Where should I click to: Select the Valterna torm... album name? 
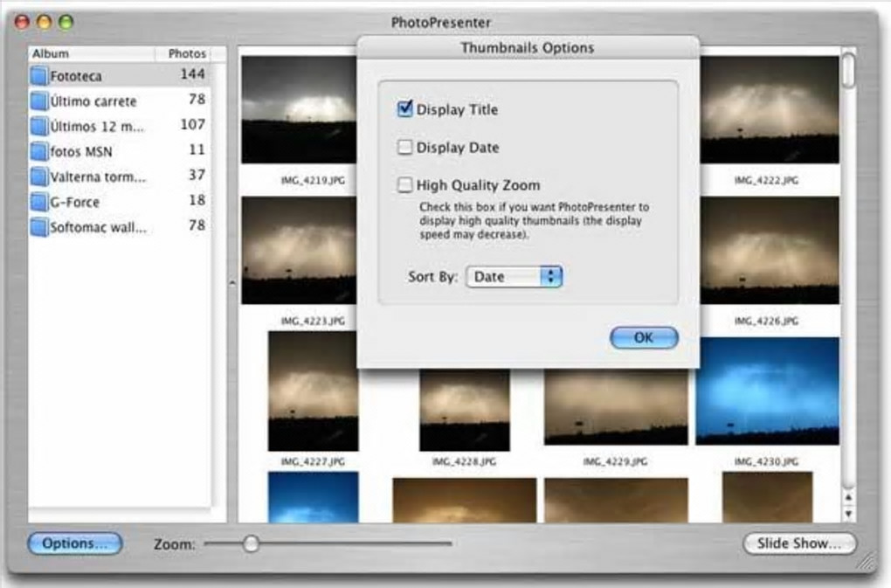tap(98, 176)
